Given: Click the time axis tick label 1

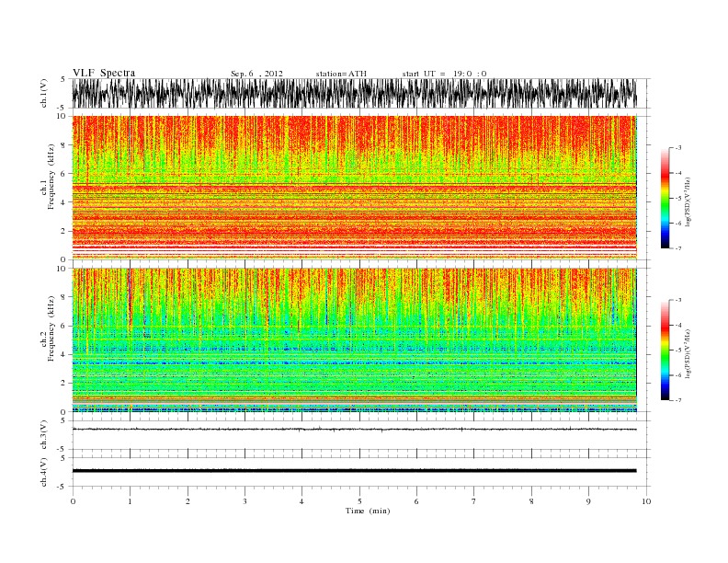Looking at the screenshot, I should pos(130,501).
